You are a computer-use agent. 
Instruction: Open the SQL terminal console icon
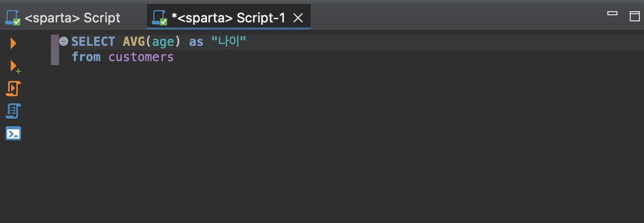pos(13,133)
